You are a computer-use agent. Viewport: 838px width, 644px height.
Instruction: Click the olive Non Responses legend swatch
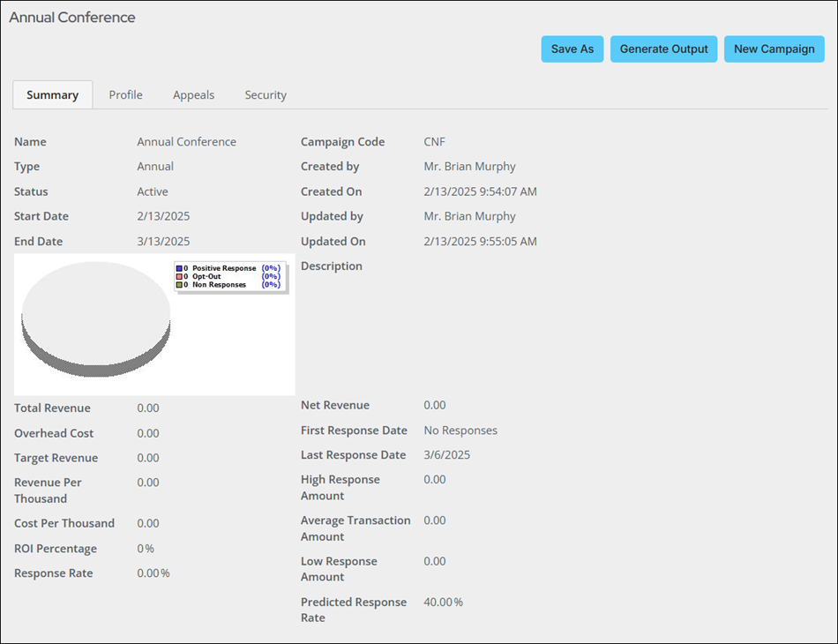click(x=180, y=285)
